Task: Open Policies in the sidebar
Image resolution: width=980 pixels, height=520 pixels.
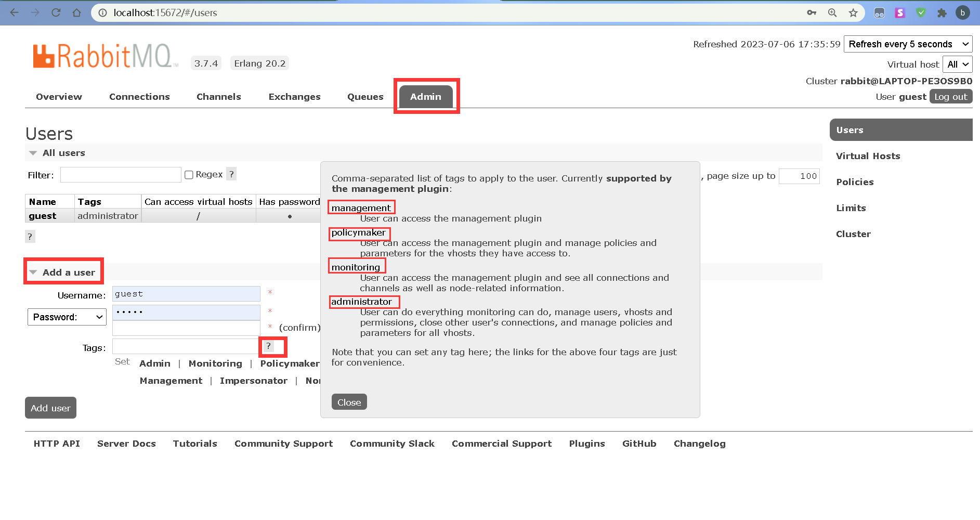Action: (x=855, y=182)
